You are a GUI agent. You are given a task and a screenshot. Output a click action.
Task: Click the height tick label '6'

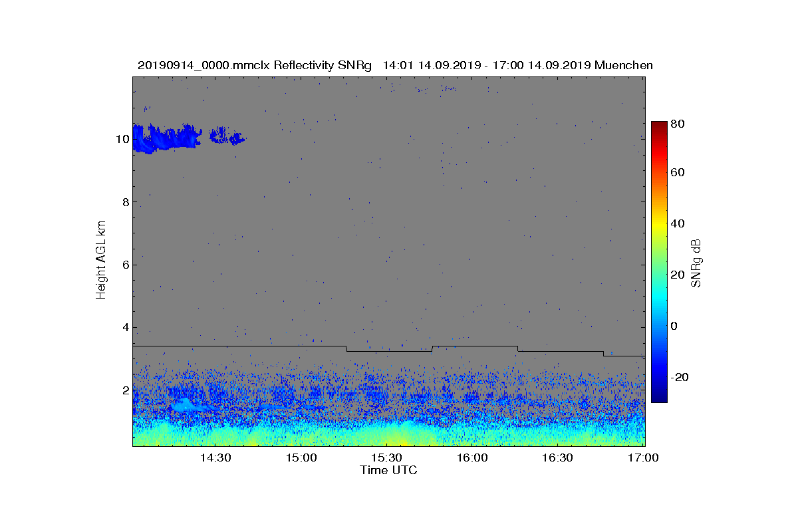tap(124, 265)
